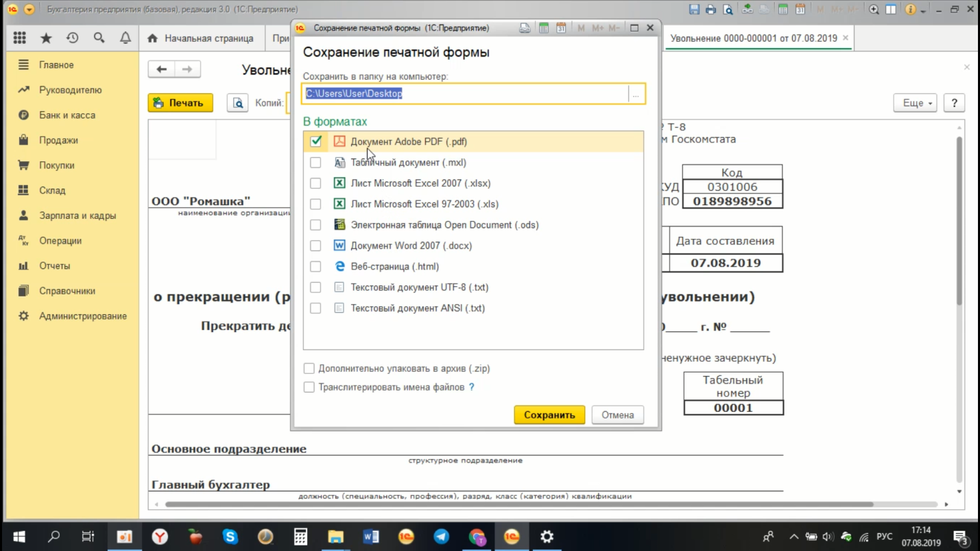
Task: Check Веб-страница (.html) format
Action: [315, 266]
